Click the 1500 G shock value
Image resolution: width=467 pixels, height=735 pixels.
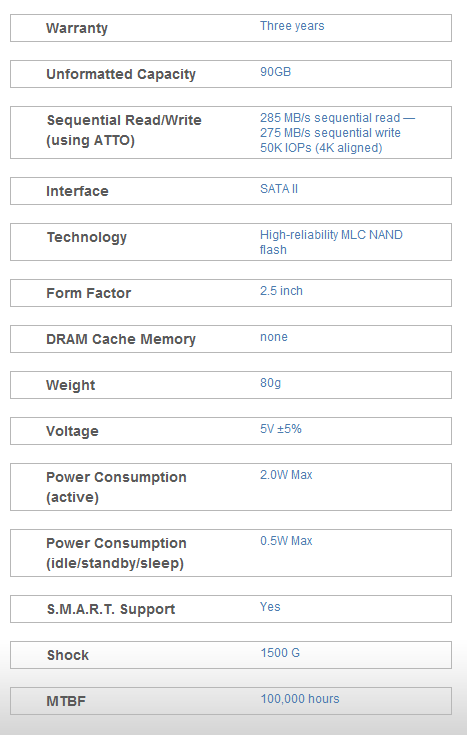[280, 653]
